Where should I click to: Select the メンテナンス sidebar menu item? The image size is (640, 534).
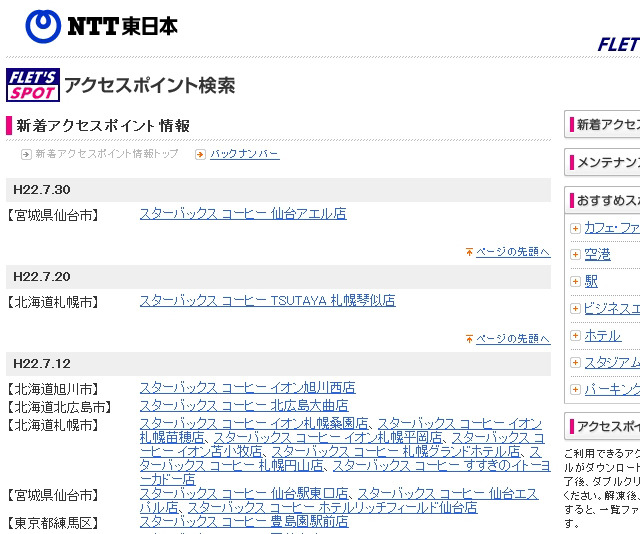602,162
